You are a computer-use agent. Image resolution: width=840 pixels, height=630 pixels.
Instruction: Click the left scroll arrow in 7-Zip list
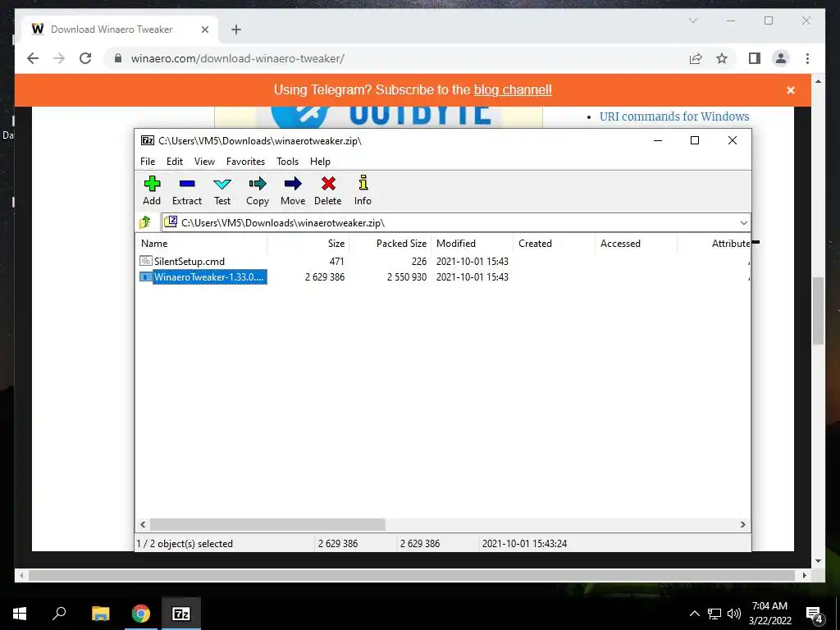coord(143,524)
